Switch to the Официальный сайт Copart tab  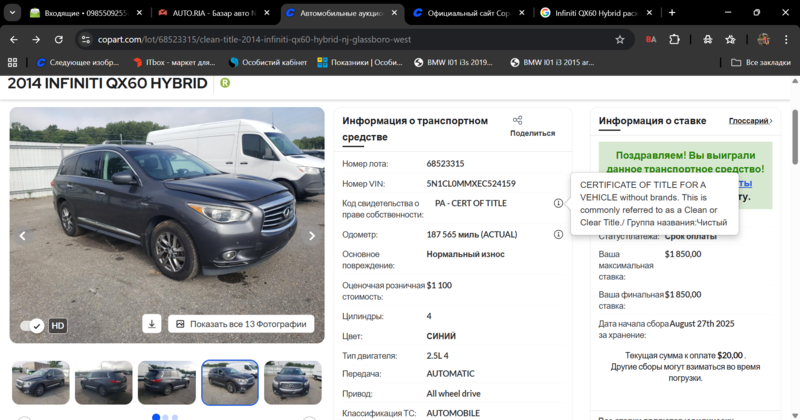pos(468,13)
